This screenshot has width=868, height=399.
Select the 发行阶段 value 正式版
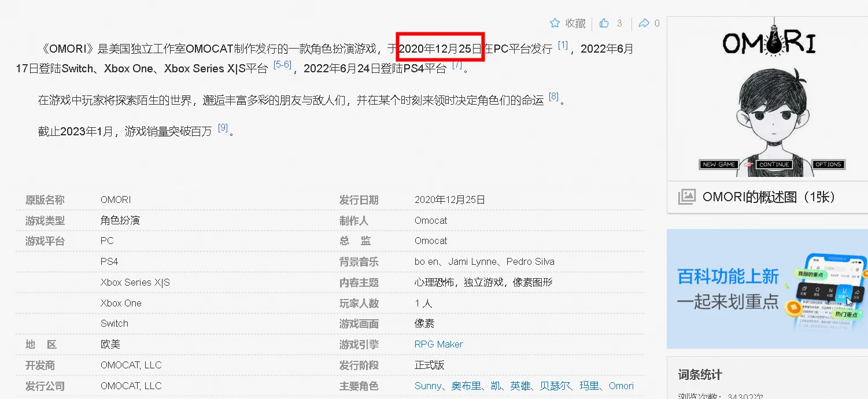(430, 365)
